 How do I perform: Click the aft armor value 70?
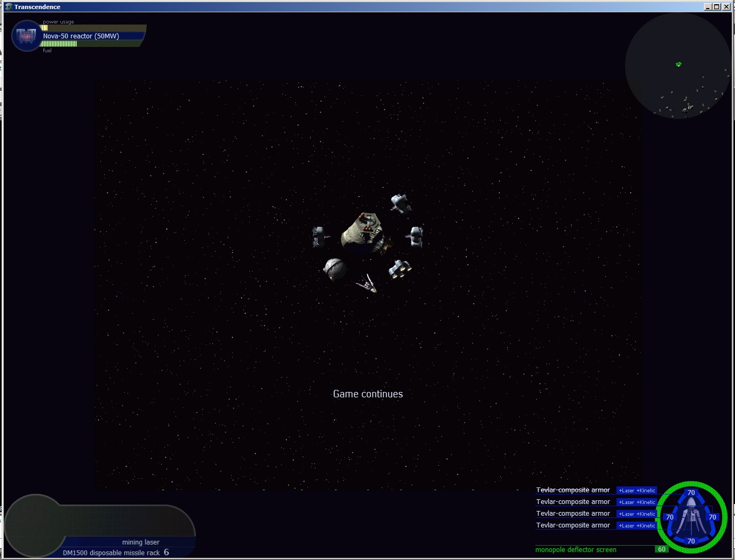pos(691,541)
